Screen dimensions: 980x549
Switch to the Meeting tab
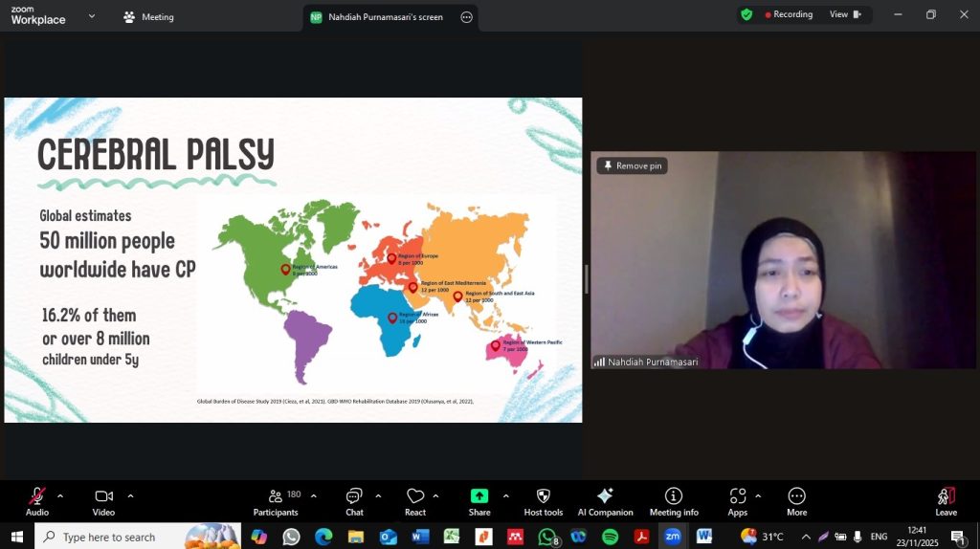pyautogui.click(x=148, y=17)
